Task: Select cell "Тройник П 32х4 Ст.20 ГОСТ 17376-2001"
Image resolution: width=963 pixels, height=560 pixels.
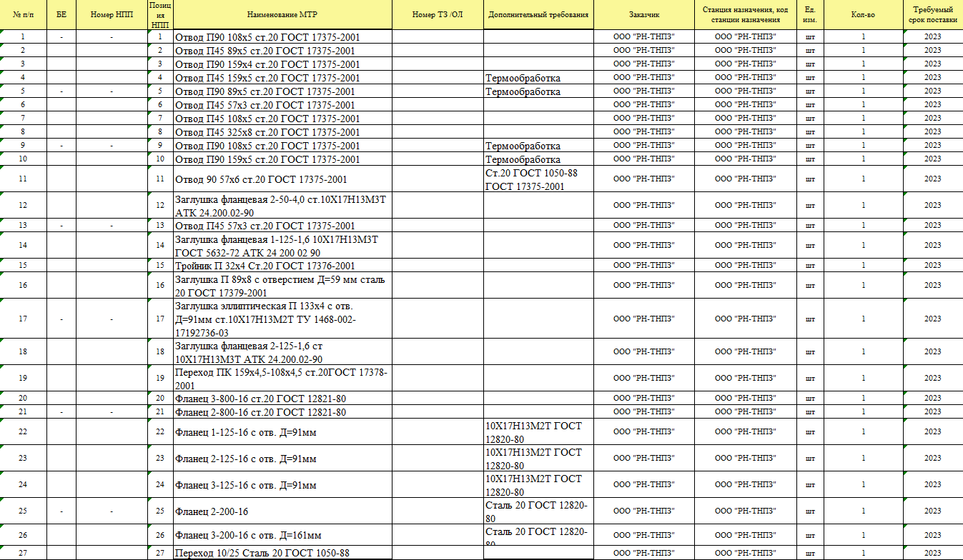Action: pyautogui.click(x=282, y=266)
